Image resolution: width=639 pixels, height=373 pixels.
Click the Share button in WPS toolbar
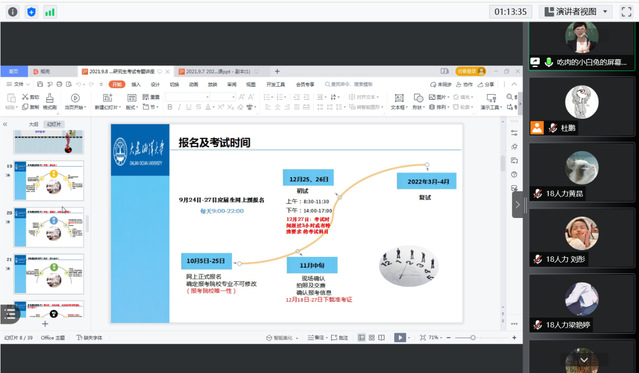click(x=486, y=84)
